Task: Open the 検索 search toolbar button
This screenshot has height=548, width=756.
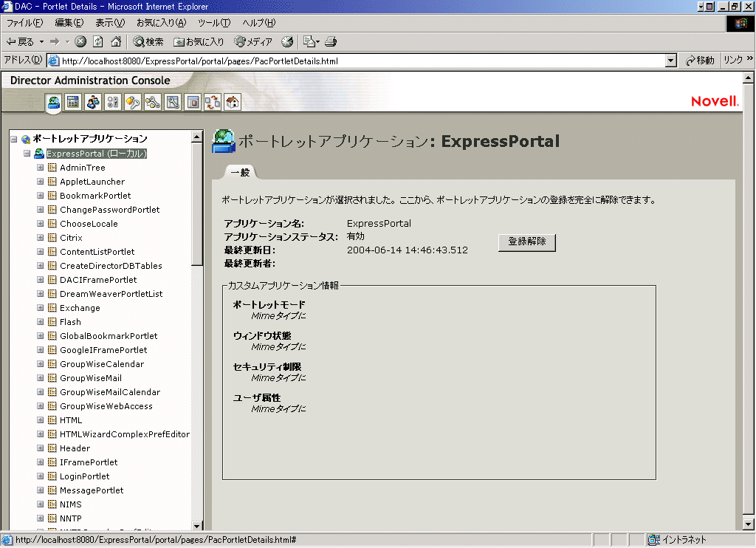Action: 148,42
